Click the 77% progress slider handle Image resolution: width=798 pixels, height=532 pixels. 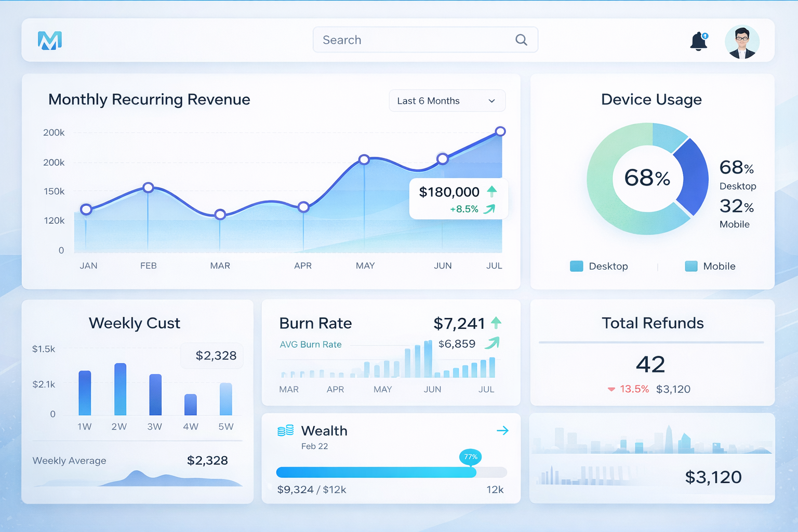click(470, 457)
